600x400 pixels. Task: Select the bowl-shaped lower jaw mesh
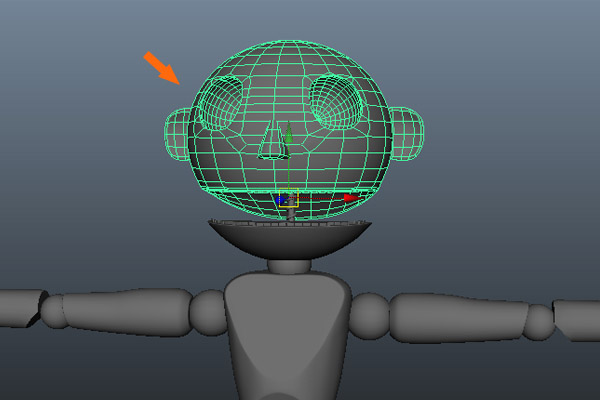(290, 239)
